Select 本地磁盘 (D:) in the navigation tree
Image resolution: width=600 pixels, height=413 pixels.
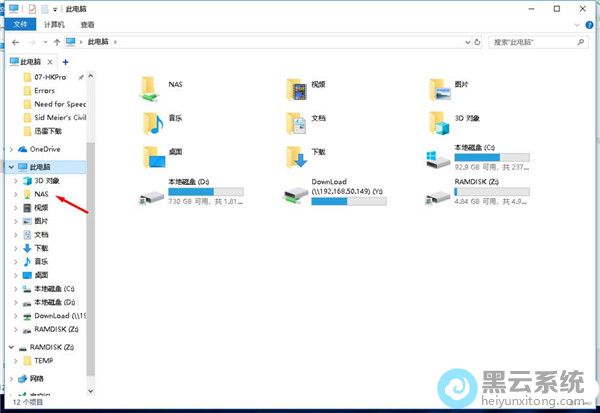pos(49,302)
